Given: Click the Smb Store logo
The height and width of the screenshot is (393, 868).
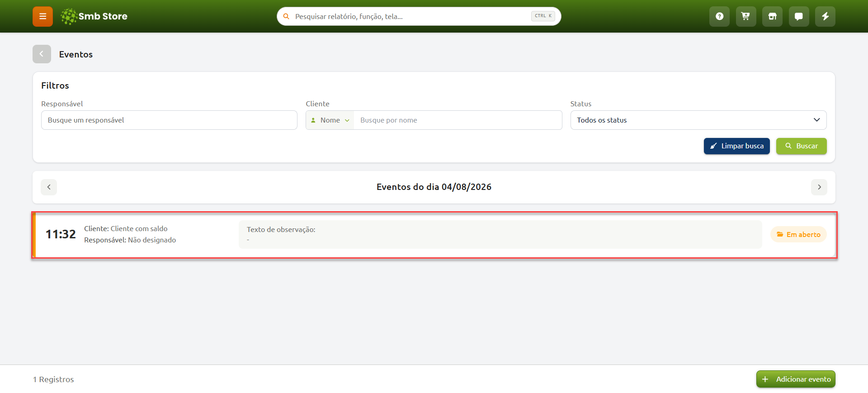Looking at the screenshot, I should point(94,16).
